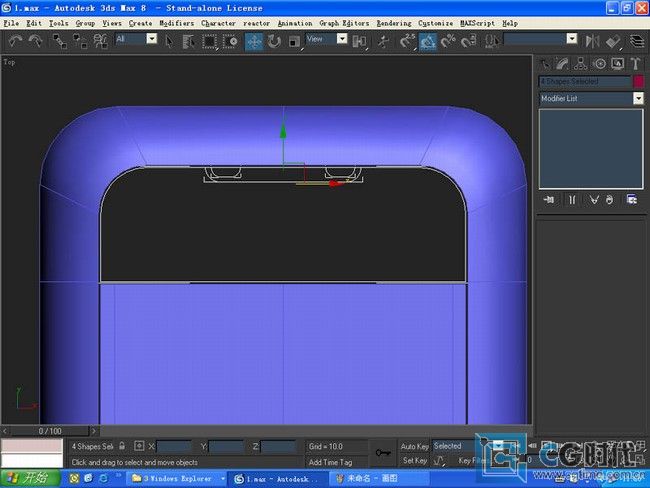Open the Rendering menu

(394, 23)
